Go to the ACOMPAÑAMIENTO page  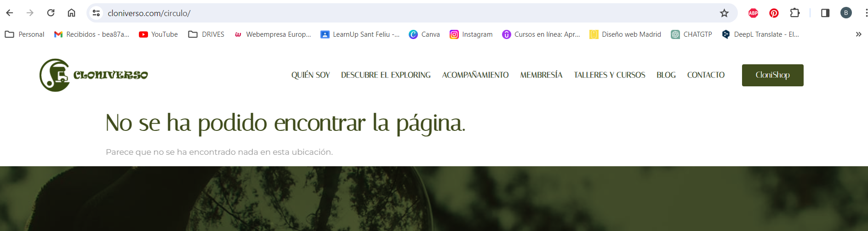pos(475,75)
